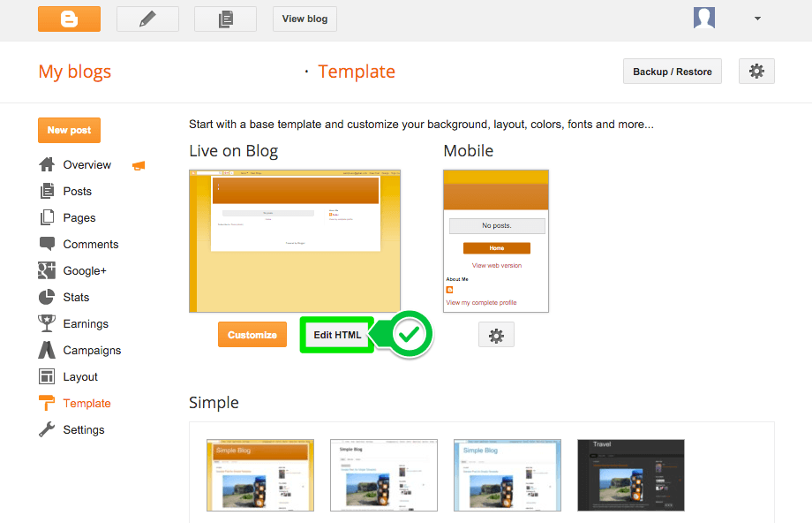Open the Layout icon in sidebar

45,376
